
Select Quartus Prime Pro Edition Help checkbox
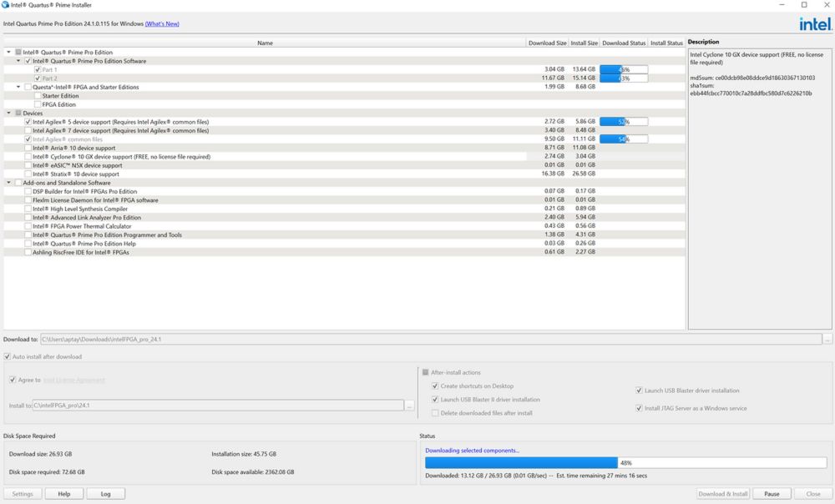click(28, 244)
